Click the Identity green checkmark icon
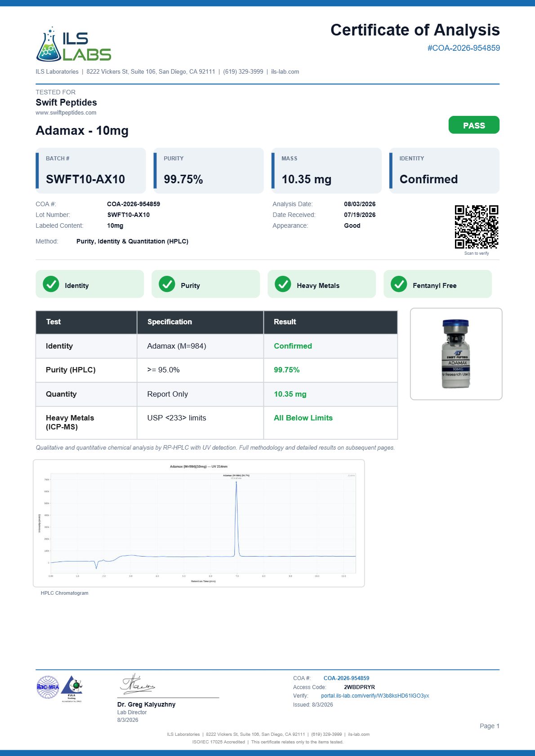The height and width of the screenshot is (756, 535). point(51,284)
